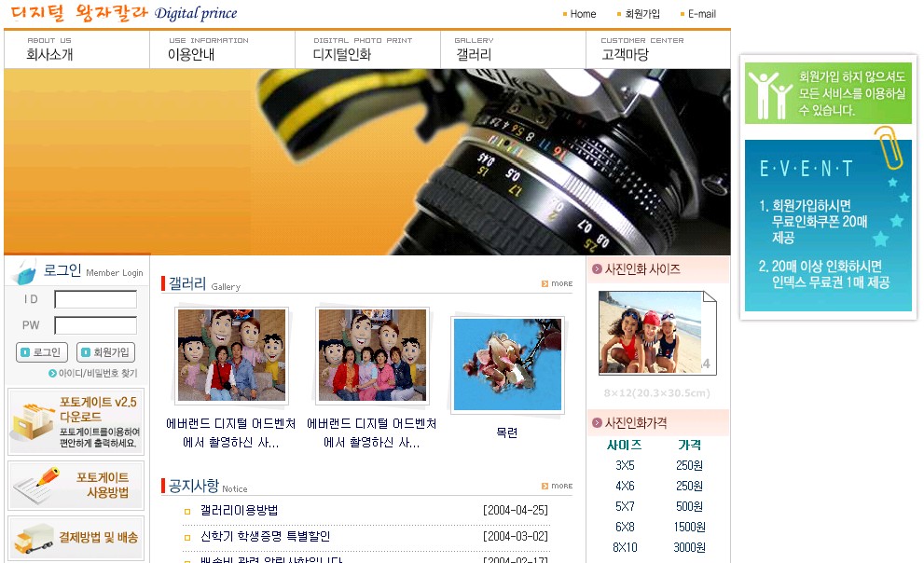Click the MORE link in Notice section

(x=562, y=486)
